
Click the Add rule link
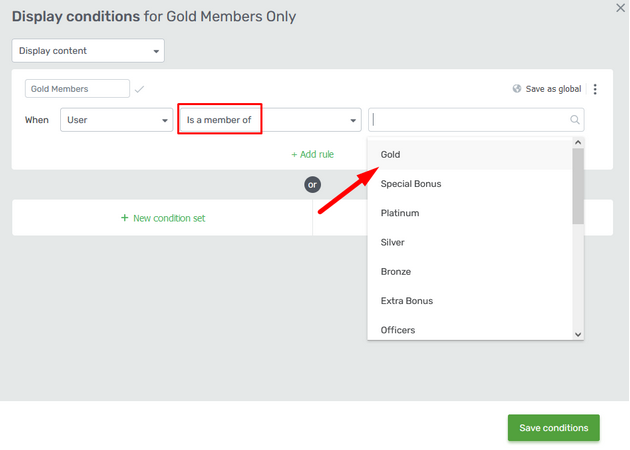click(313, 154)
